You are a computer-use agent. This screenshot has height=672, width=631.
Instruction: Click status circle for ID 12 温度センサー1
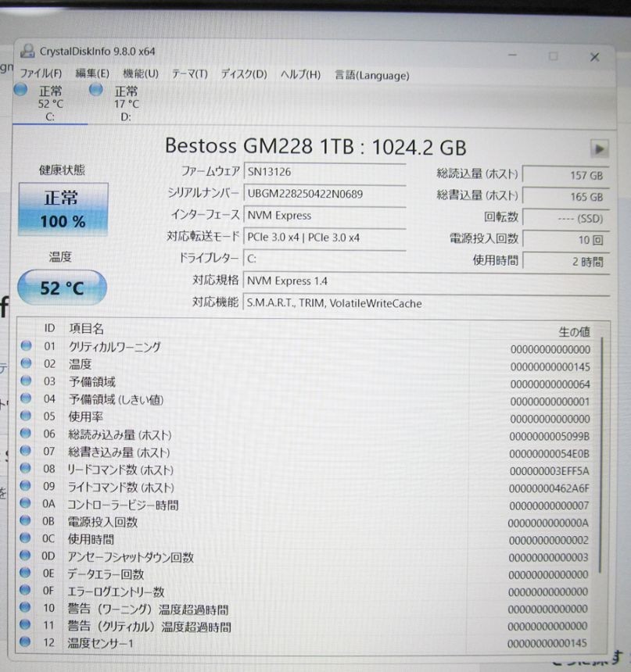(x=25, y=642)
